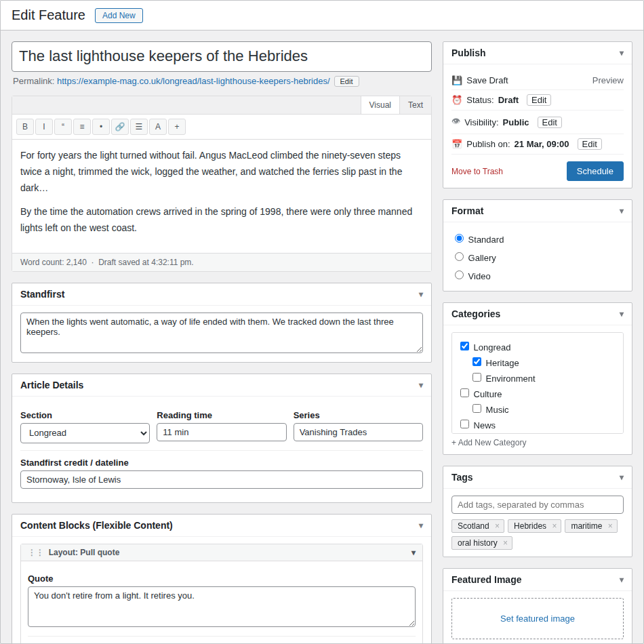This screenshot has height=644, width=644.
Task: Switch to the Text editor tab
Action: pos(416,105)
